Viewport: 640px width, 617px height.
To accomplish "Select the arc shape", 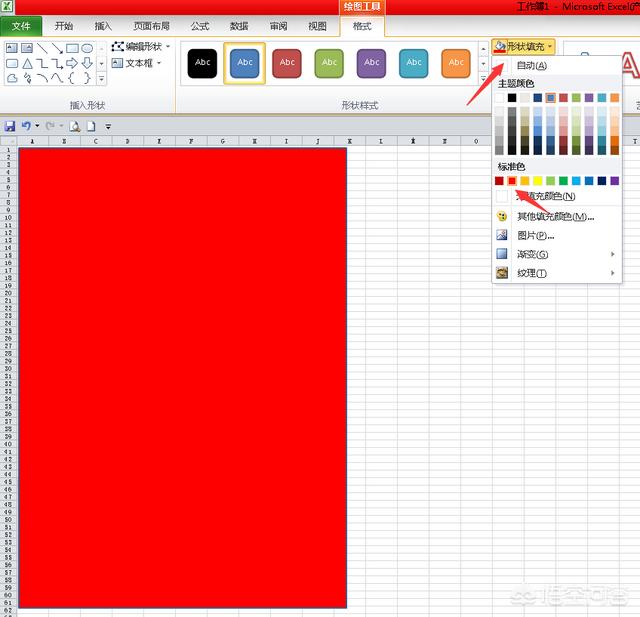I will 42,78.
